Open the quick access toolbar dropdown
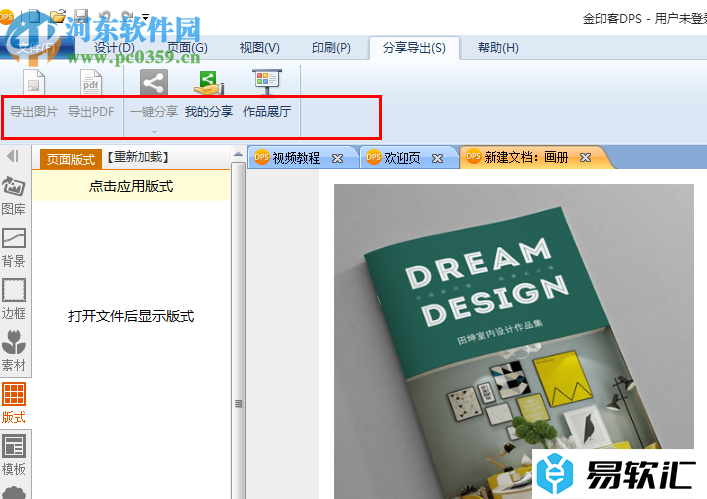Image resolution: width=707 pixels, height=499 pixels. [145, 17]
